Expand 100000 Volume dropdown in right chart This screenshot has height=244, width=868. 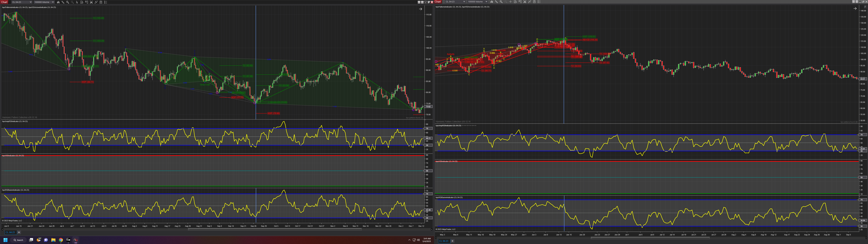coord(486,2)
